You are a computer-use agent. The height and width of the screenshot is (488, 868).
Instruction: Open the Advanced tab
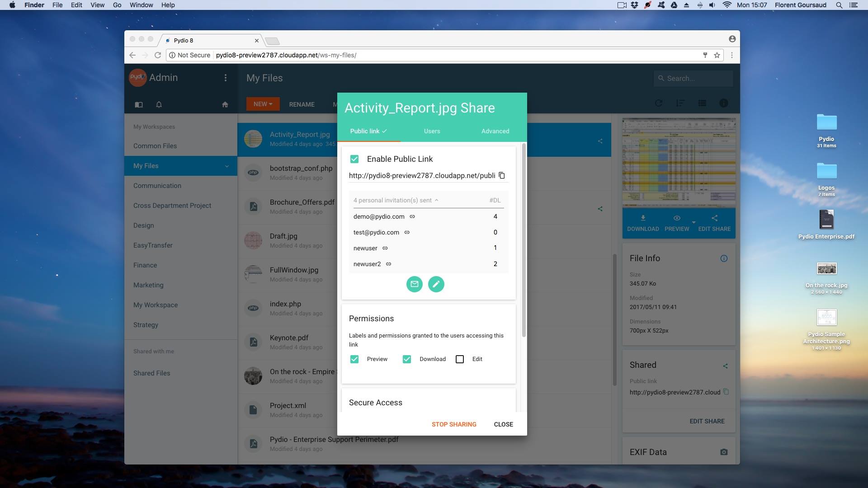(x=495, y=131)
